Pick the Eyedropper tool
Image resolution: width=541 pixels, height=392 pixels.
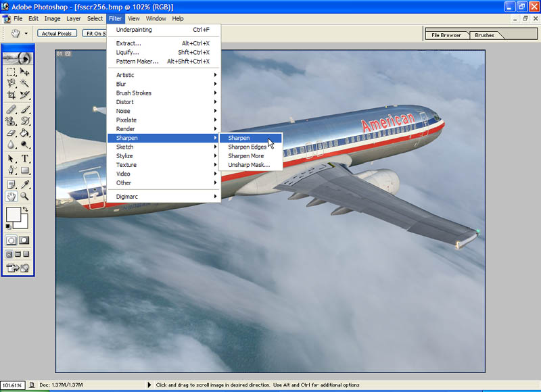point(25,184)
